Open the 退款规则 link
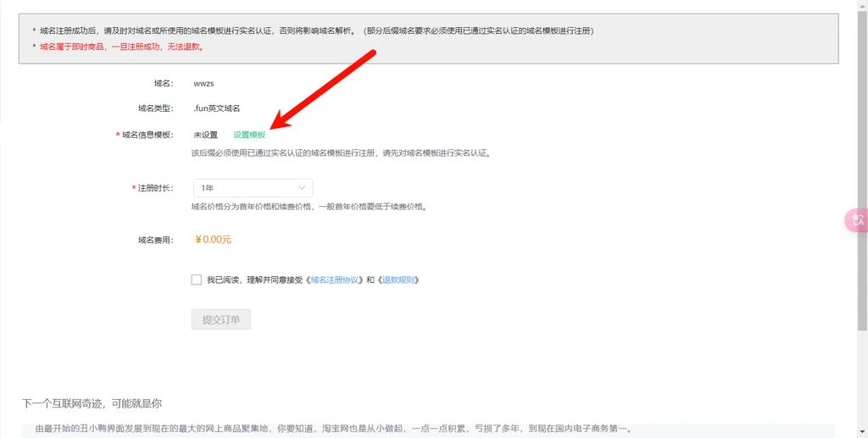 click(398, 280)
